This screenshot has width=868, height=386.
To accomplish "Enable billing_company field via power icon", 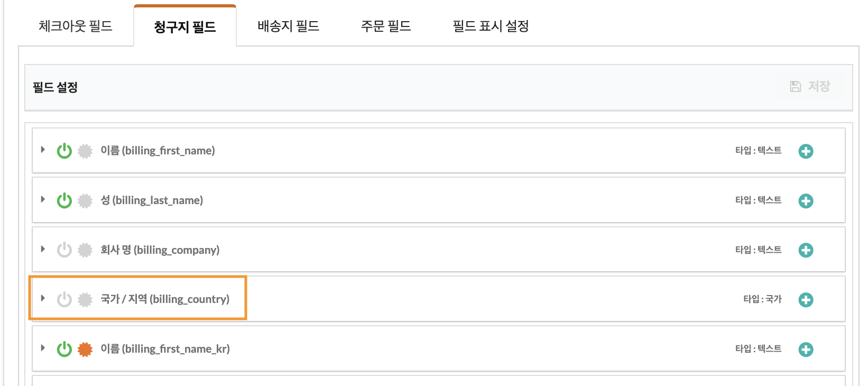I will (64, 250).
